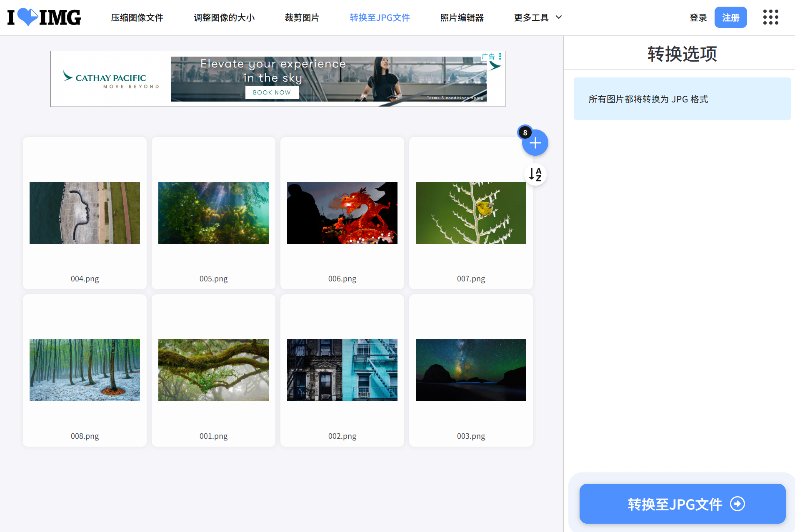Open the apps grid menu at top right
795x532 pixels.
pyautogui.click(x=770, y=17)
